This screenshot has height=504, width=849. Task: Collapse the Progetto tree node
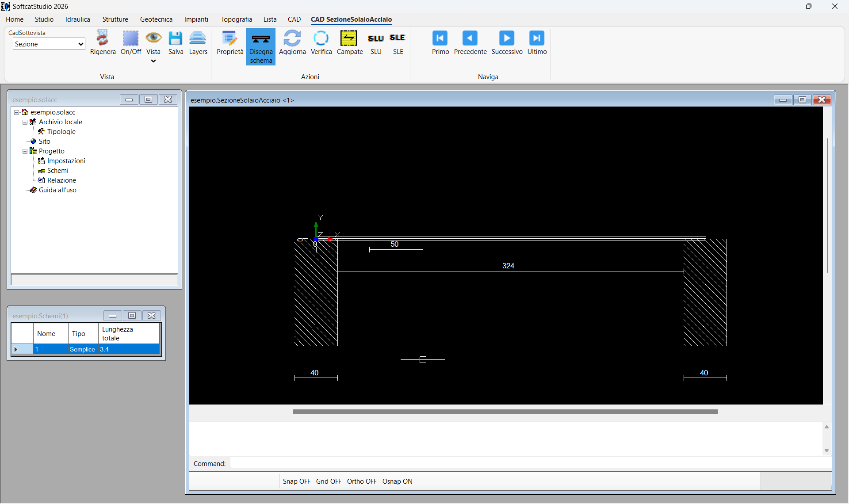click(x=25, y=151)
